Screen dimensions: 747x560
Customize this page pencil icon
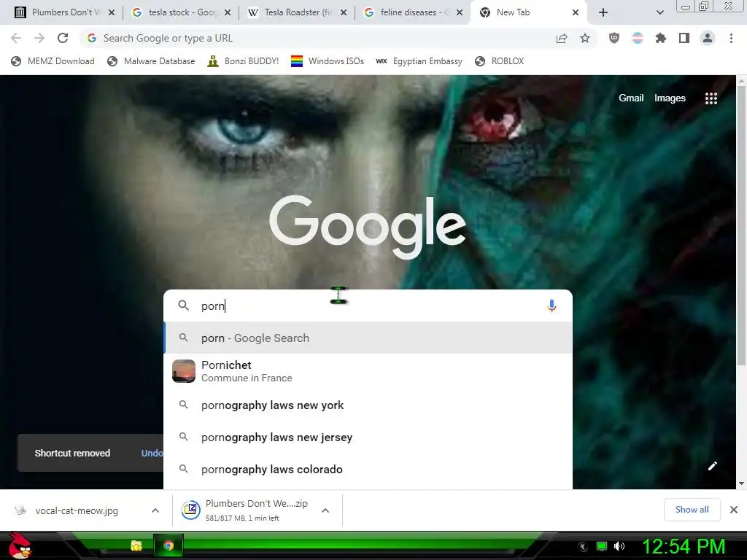click(x=713, y=466)
